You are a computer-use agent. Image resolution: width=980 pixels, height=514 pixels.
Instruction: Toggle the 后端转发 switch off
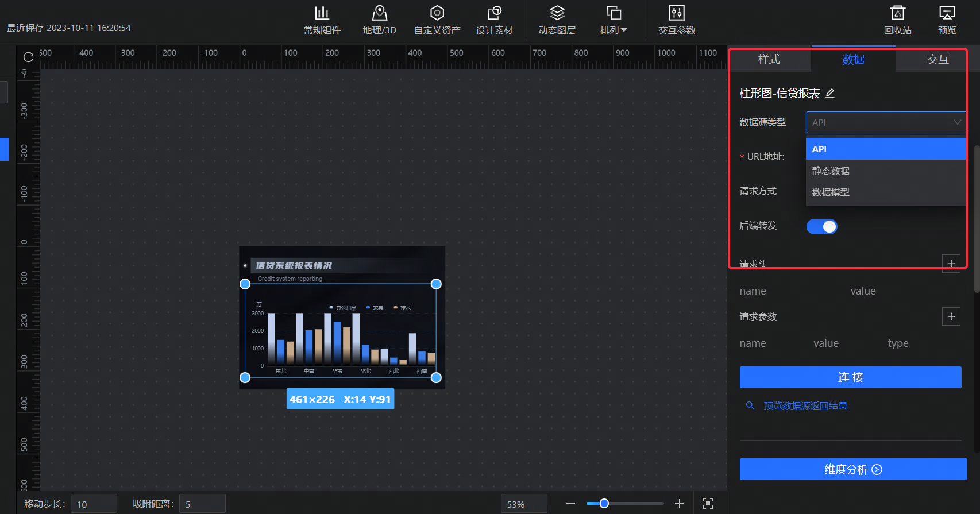tap(821, 226)
